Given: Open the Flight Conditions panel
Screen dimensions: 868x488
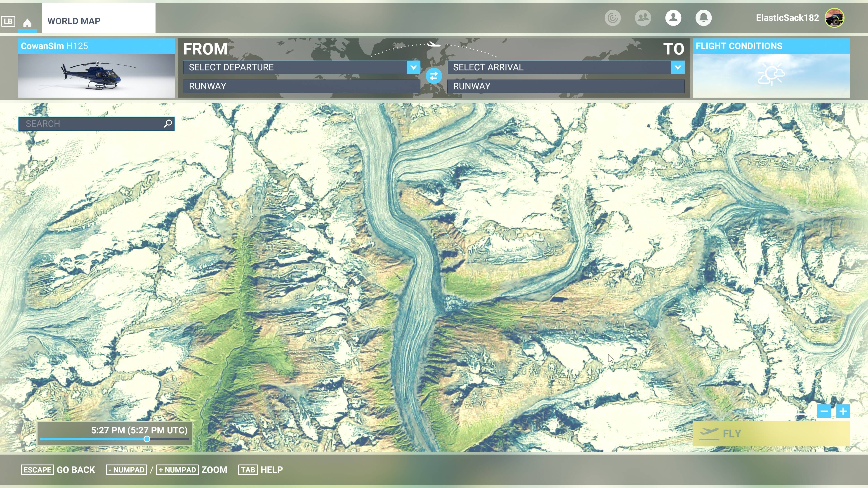Looking at the screenshot, I should (771, 68).
